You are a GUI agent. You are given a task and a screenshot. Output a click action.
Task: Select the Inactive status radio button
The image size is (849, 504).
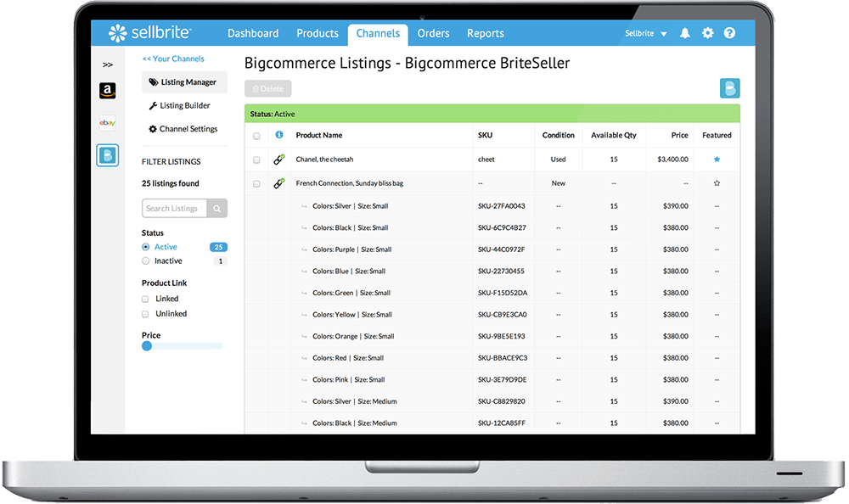coord(146,261)
